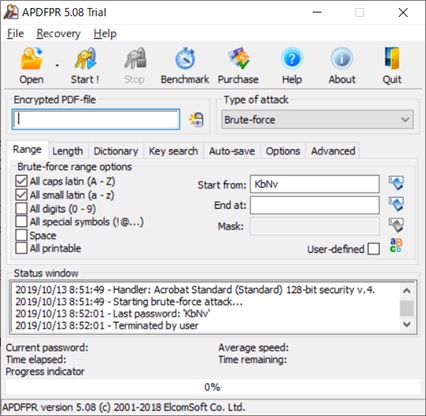Screen dimensions: 426x416
Task: Check the Space checkbox
Action: pos(21,235)
